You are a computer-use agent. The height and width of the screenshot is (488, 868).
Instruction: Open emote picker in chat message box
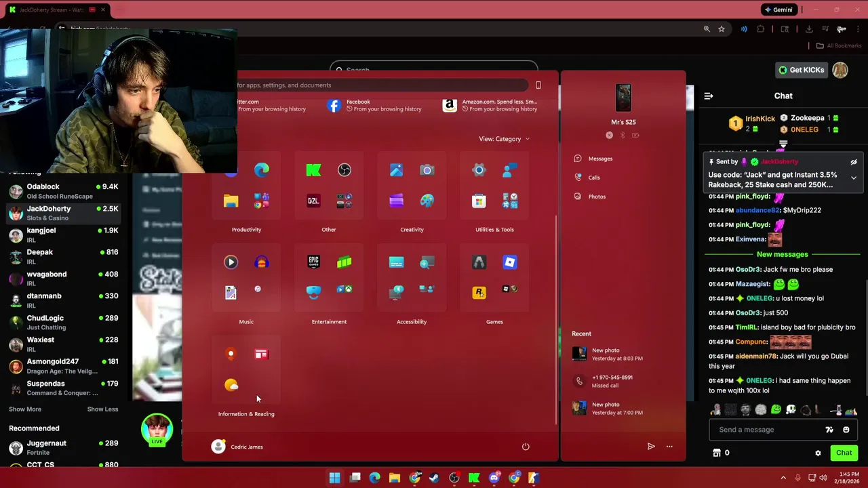(846, 430)
